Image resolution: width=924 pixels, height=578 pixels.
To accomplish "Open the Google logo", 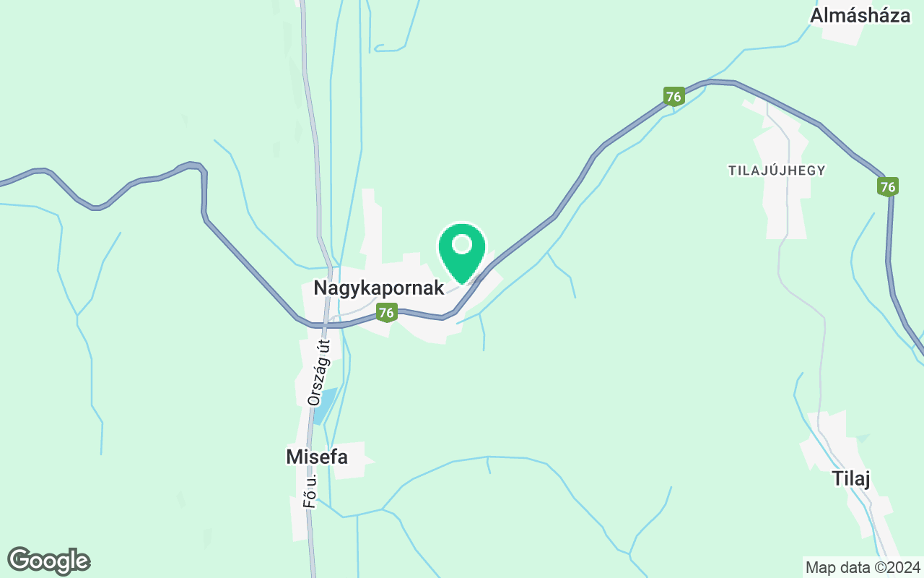I will (x=48, y=561).
